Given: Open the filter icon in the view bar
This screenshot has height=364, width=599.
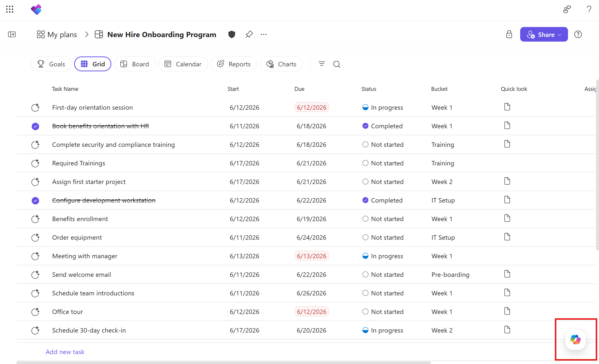Looking at the screenshot, I should tap(322, 64).
